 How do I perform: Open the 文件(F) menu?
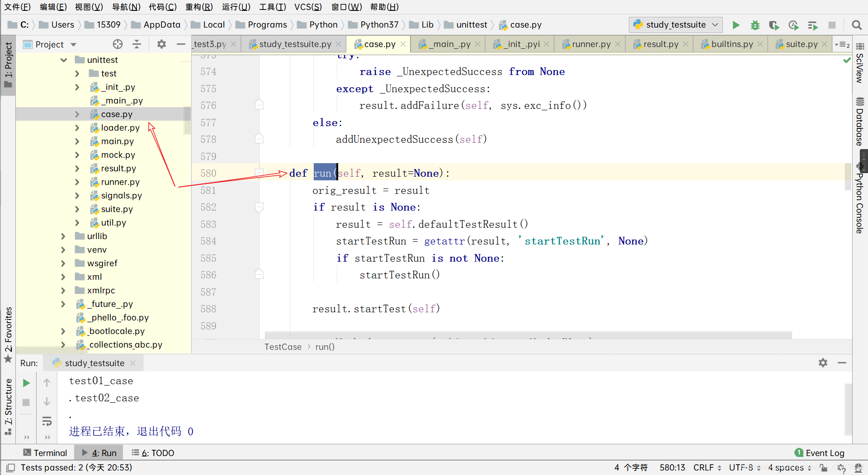click(17, 7)
